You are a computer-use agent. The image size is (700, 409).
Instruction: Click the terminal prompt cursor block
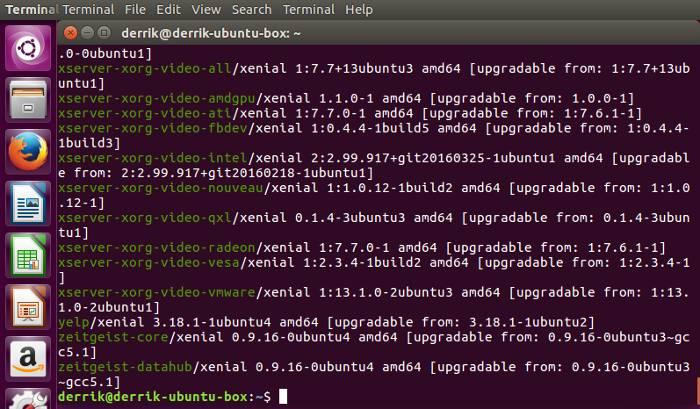coord(283,396)
